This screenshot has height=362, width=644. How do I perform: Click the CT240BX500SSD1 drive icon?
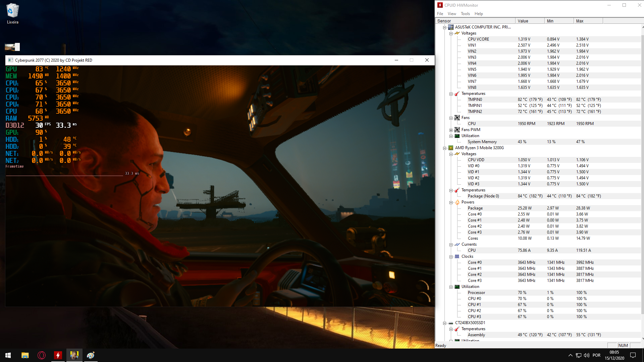coord(451,323)
